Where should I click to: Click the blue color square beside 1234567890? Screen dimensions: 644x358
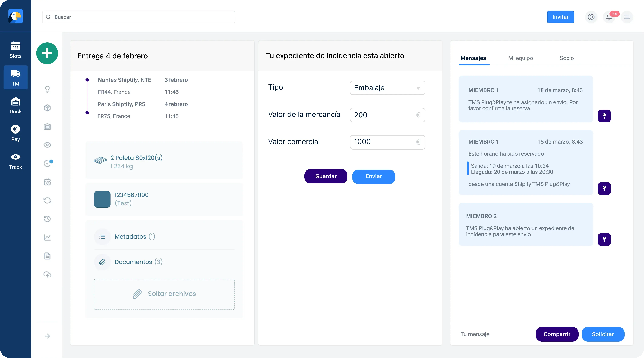(x=102, y=199)
